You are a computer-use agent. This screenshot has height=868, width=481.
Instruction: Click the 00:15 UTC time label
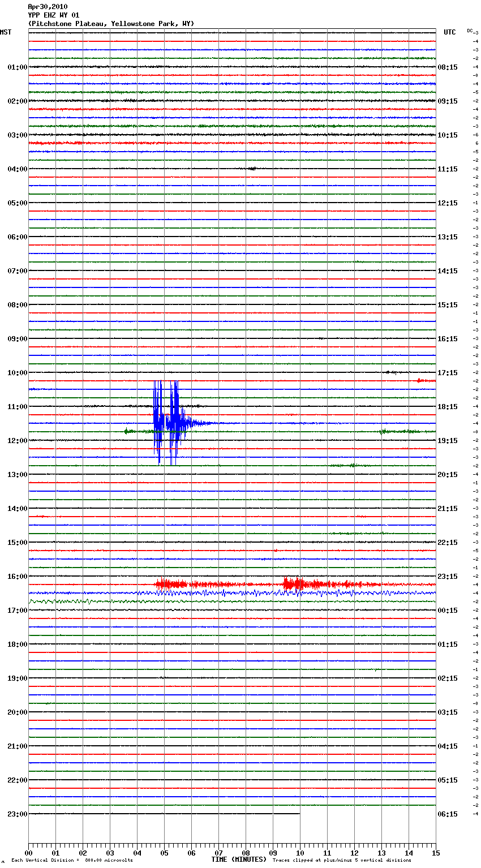[x=448, y=611]
